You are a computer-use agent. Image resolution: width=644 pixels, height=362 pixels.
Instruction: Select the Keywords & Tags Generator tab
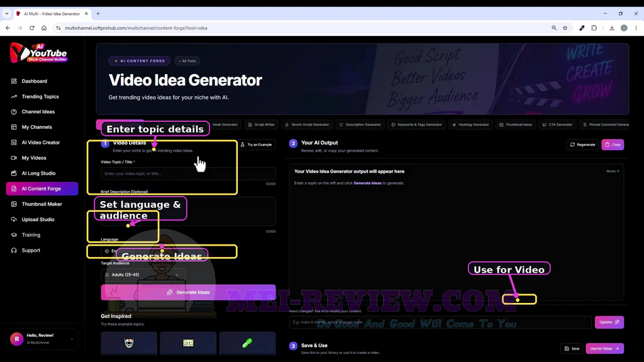(x=416, y=125)
